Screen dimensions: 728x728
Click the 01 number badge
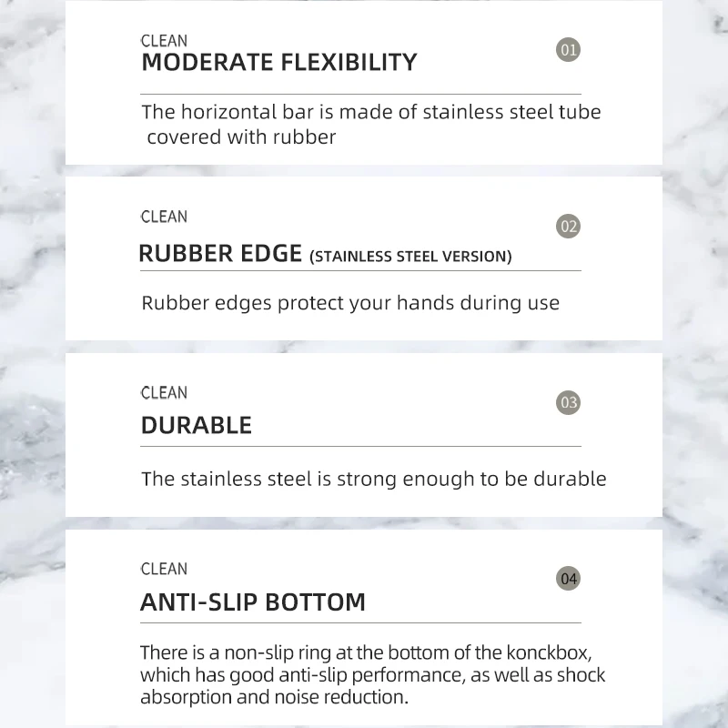click(x=568, y=49)
